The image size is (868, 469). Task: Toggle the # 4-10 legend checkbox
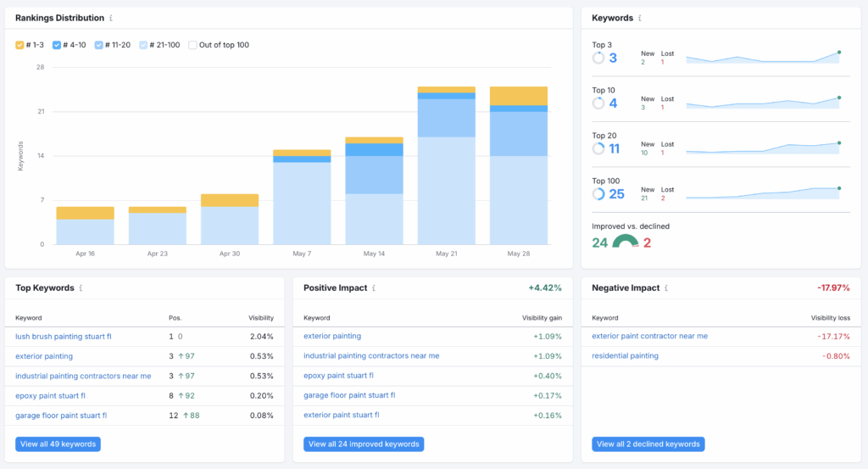coord(57,45)
